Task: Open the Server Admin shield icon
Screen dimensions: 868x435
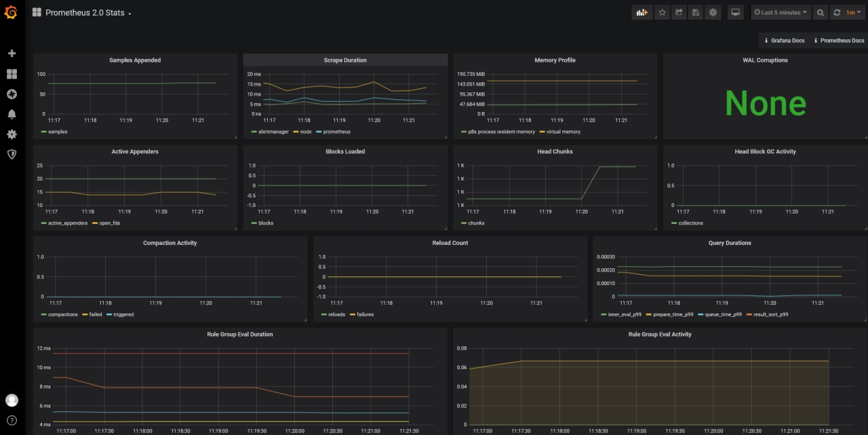Action: 12,154
